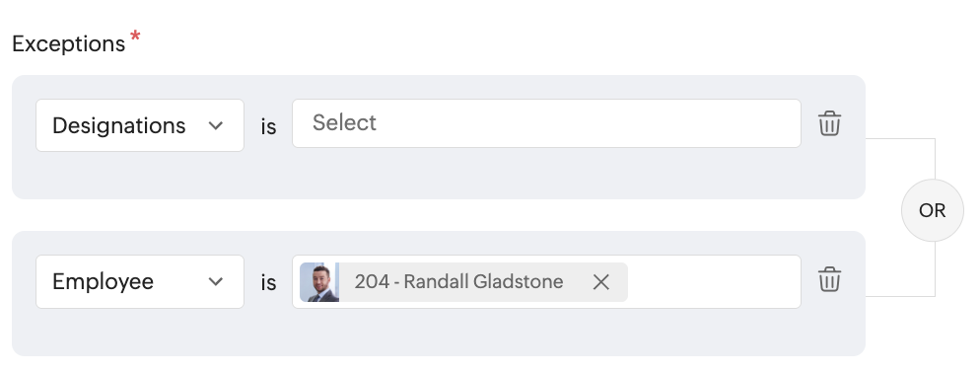Open the Employee criteria dropdown
This screenshot has height=373, width=980.
(x=140, y=281)
